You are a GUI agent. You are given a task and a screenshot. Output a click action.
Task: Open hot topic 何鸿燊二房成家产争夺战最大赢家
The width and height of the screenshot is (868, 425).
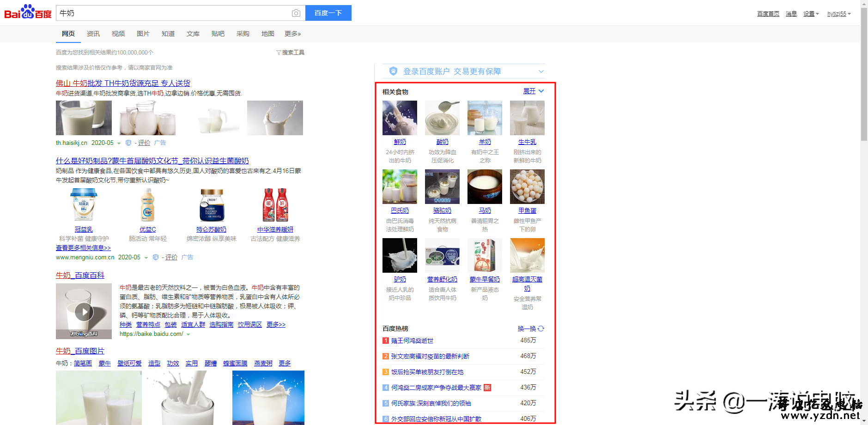tap(436, 388)
